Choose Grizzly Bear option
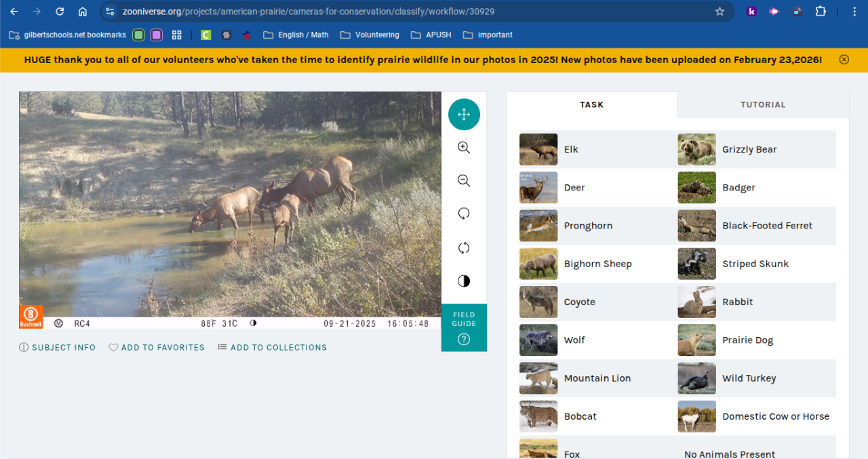This screenshot has width=868, height=459. click(x=757, y=149)
